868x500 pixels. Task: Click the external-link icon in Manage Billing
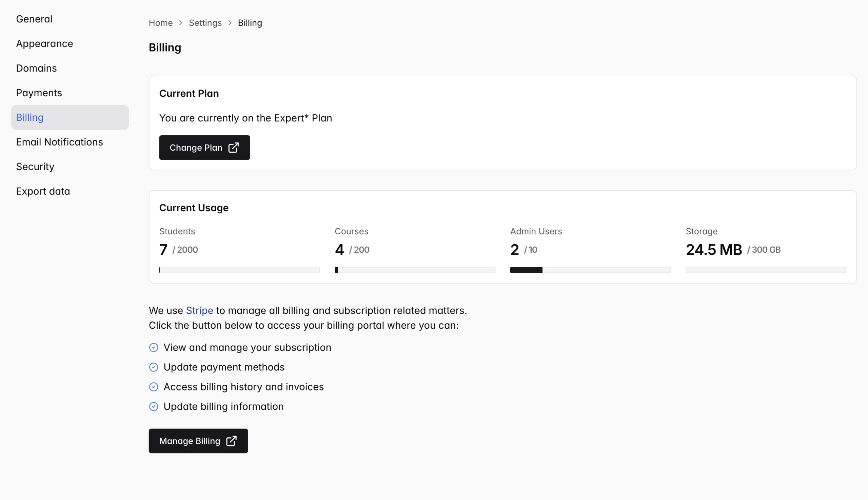pos(231,441)
